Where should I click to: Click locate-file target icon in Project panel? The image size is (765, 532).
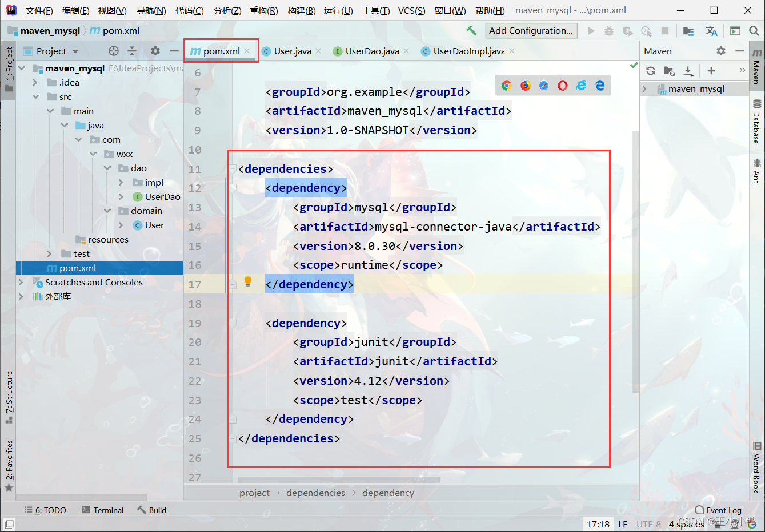click(114, 51)
